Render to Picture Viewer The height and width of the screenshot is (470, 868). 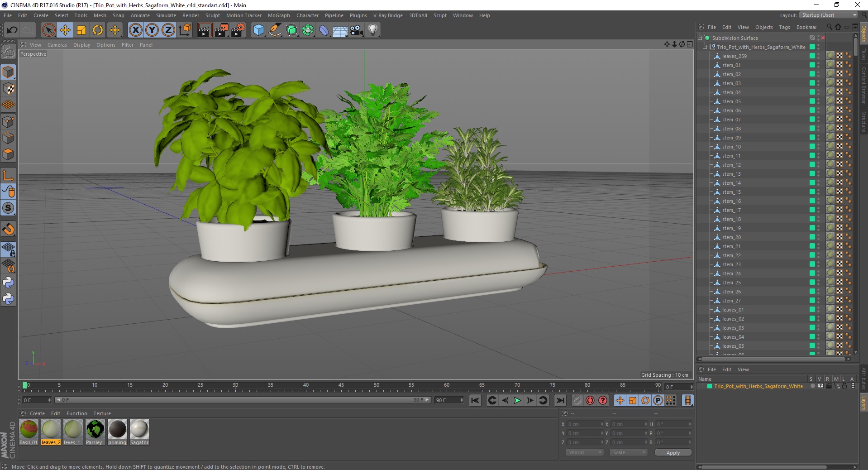[x=221, y=30]
